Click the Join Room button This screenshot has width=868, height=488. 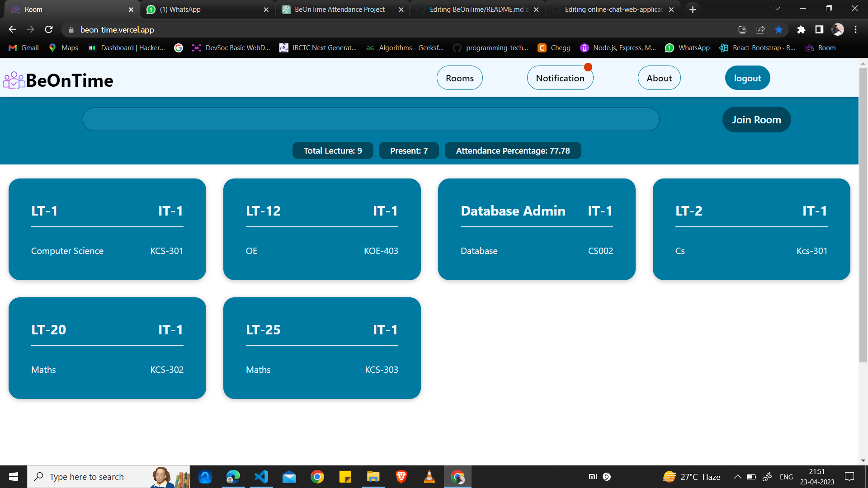(756, 119)
